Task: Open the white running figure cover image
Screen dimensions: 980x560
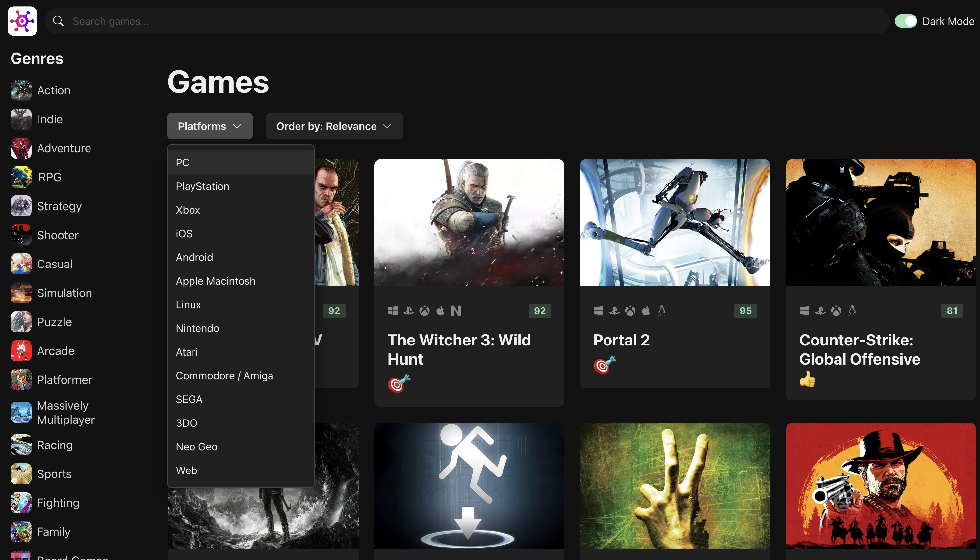Action: click(x=469, y=486)
